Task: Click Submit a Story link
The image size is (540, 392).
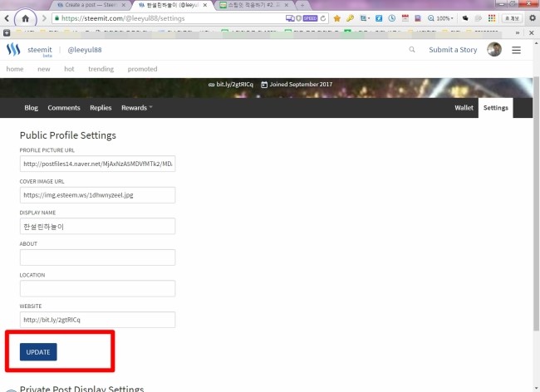Action: pos(453,50)
